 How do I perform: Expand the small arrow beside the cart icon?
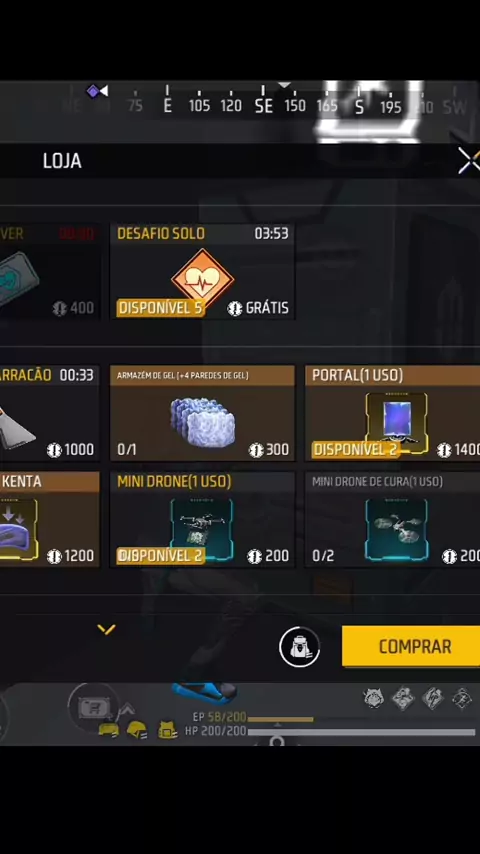[126, 709]
